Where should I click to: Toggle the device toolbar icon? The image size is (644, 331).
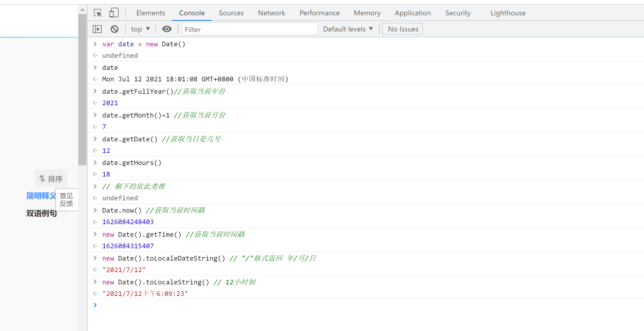coord(114,13)
